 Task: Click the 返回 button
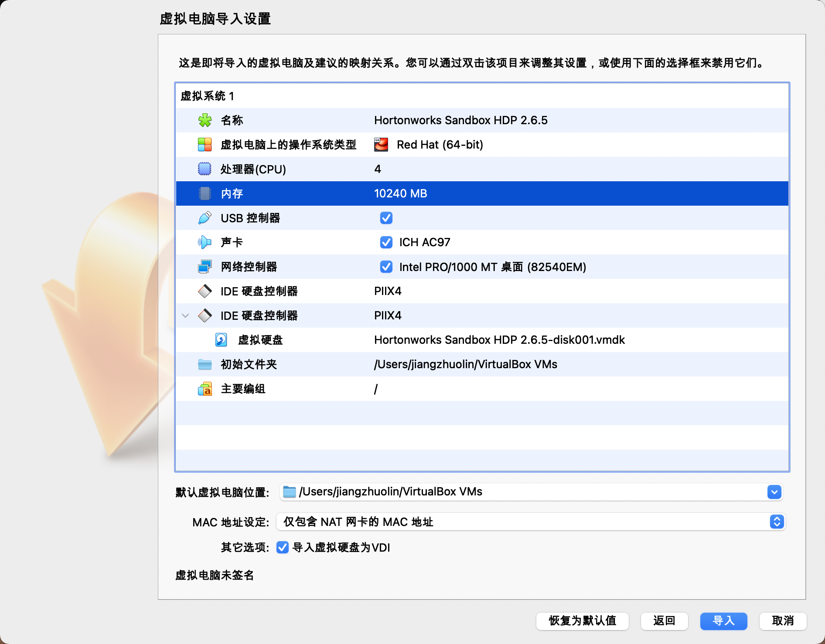665,621
